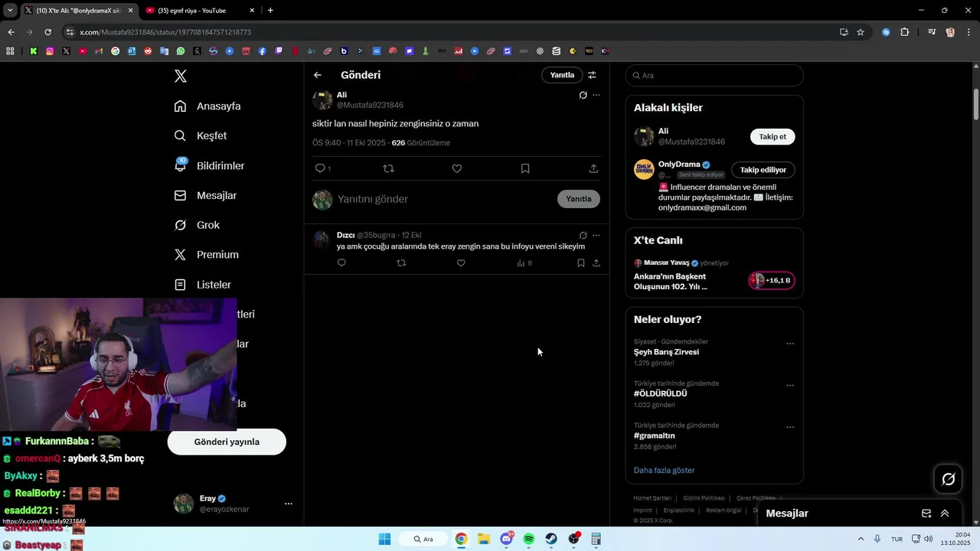
Task: Repost Ali's post
Action: coord(388,168)
